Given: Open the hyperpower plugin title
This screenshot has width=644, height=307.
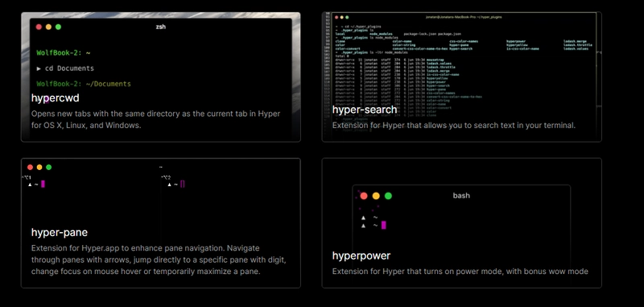Looking at the screenshot, I should pos(361,255).
